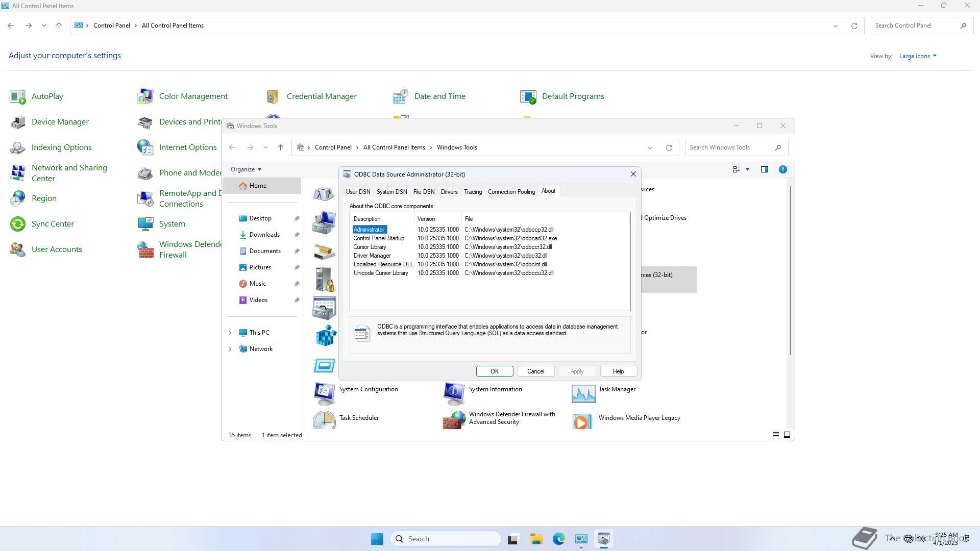
Task: Toggle the preview pane in Windows Tools
Action: (x=764, y=169)
